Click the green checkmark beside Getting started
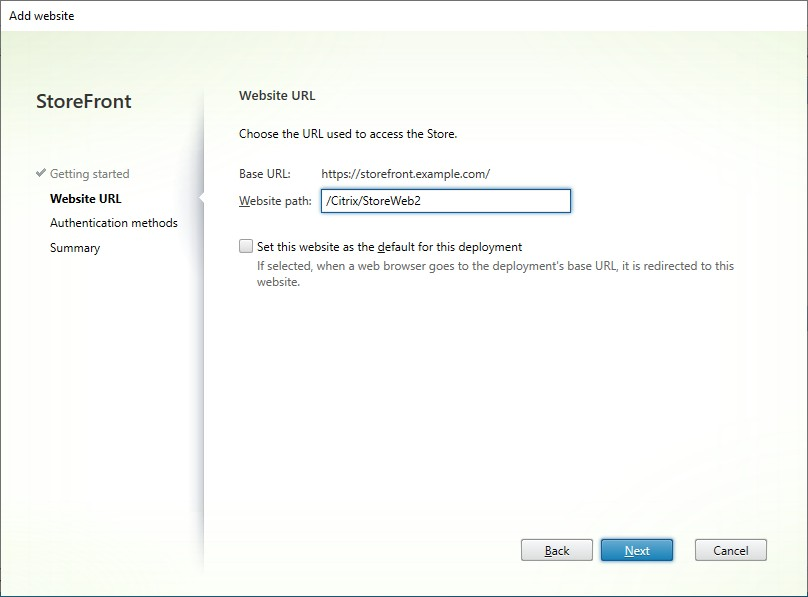 point(38,173)
